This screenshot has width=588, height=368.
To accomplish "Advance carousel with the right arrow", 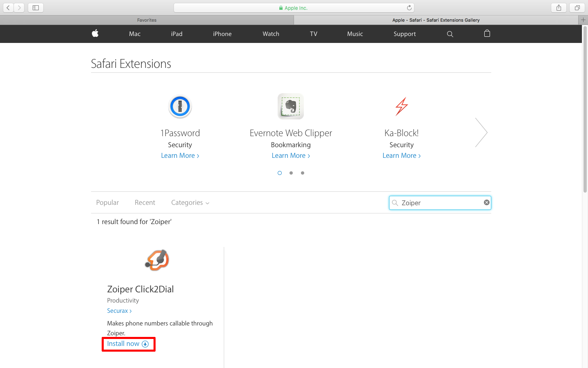I will 481,132.
